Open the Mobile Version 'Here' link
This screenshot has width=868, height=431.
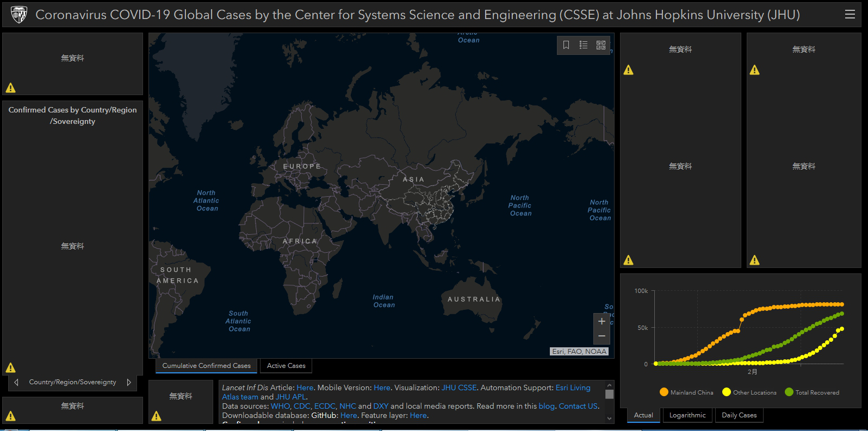click(382, 388)
